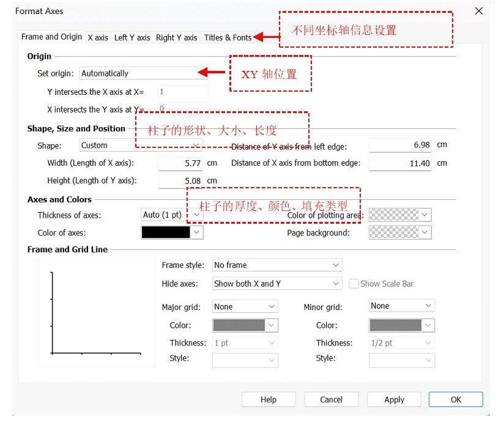Viewport: 504px width, 423px height.
Task: Go to the Right Y axis tab
Action: click(176, 37)
